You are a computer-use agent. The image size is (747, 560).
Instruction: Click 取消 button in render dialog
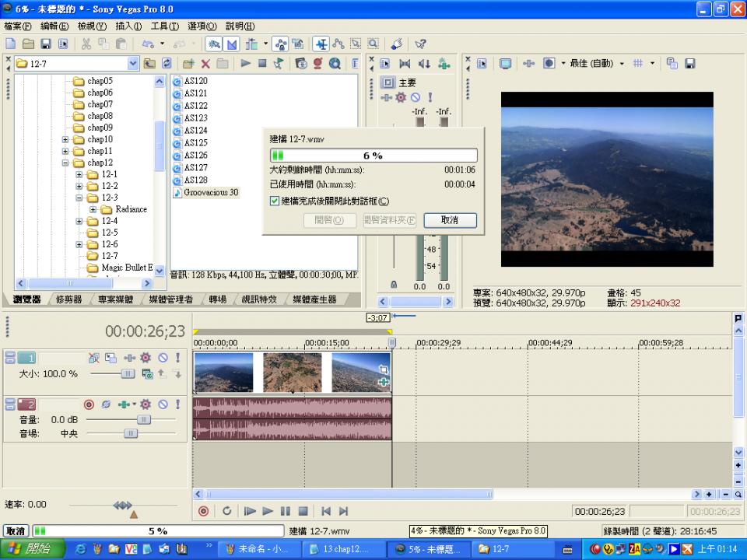450,220
